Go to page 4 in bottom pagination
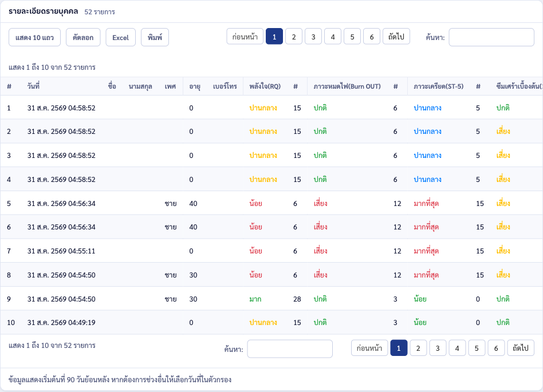543x392 pixels. point(457,348)
